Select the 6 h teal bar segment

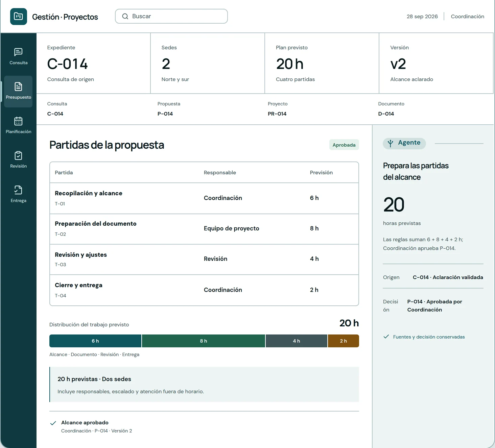point(95,341)
